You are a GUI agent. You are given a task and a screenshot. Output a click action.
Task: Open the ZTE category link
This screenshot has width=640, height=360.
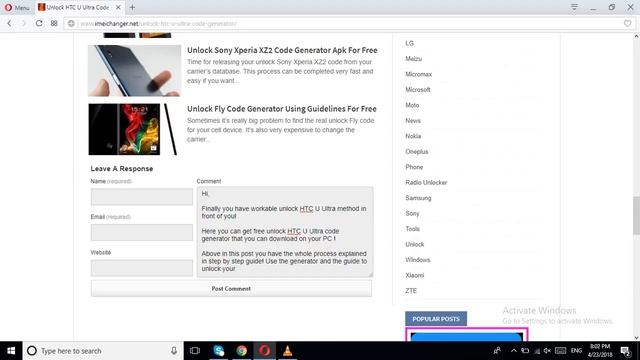pyautogui.click(x=411, y=291)
